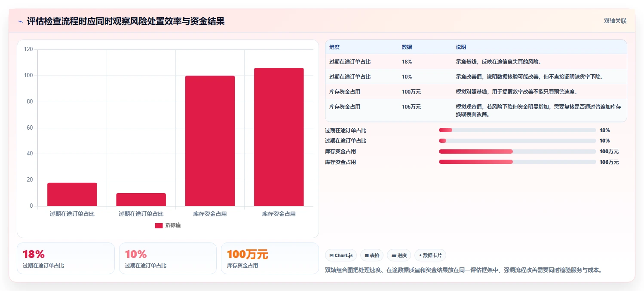
Task: Click the description starting 模拟观察值，若风险下降
Action: [x=538, y=111]
